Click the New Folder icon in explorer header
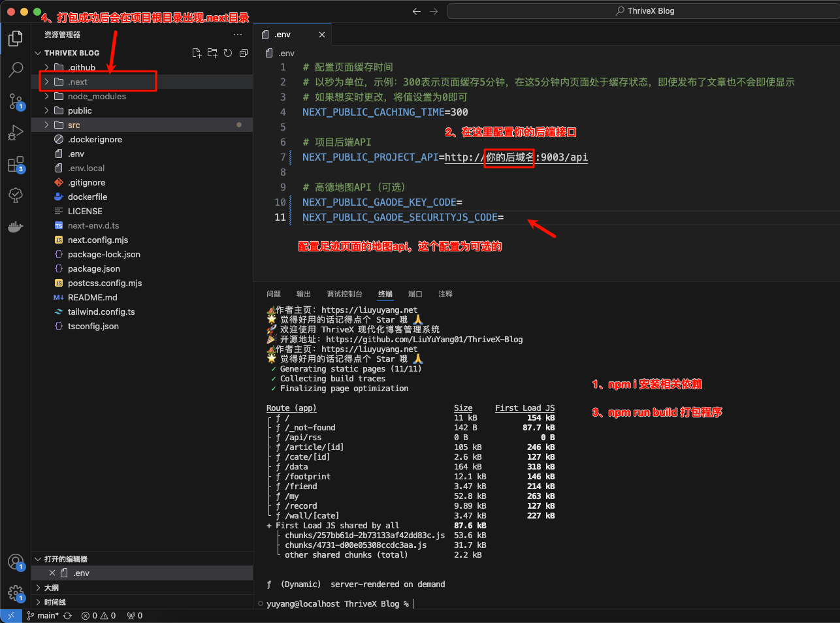Screen dimensions: 840x623 (212, 53)
